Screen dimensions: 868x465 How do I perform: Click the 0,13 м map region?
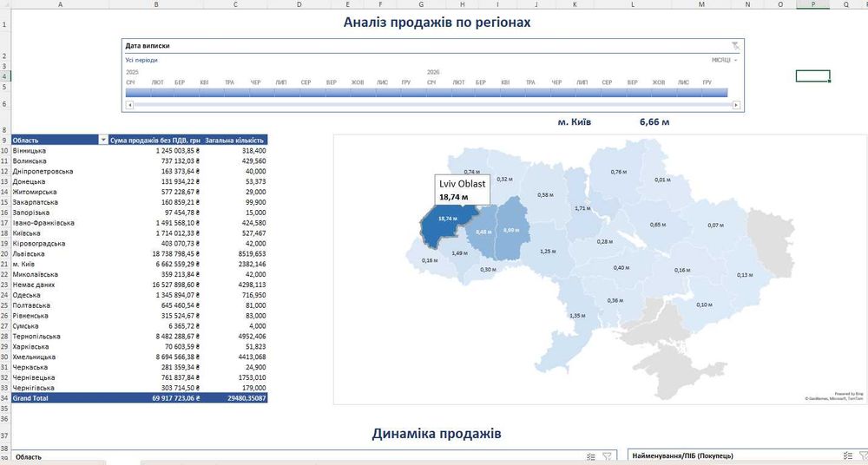[745, 275]
